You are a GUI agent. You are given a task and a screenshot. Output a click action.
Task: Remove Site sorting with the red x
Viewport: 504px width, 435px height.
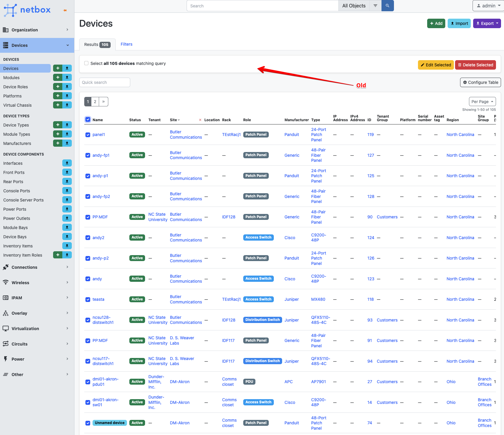point(200,120)
